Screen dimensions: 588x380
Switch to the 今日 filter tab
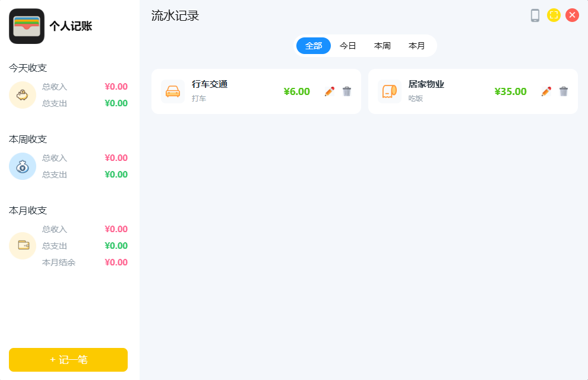[348, 46]
